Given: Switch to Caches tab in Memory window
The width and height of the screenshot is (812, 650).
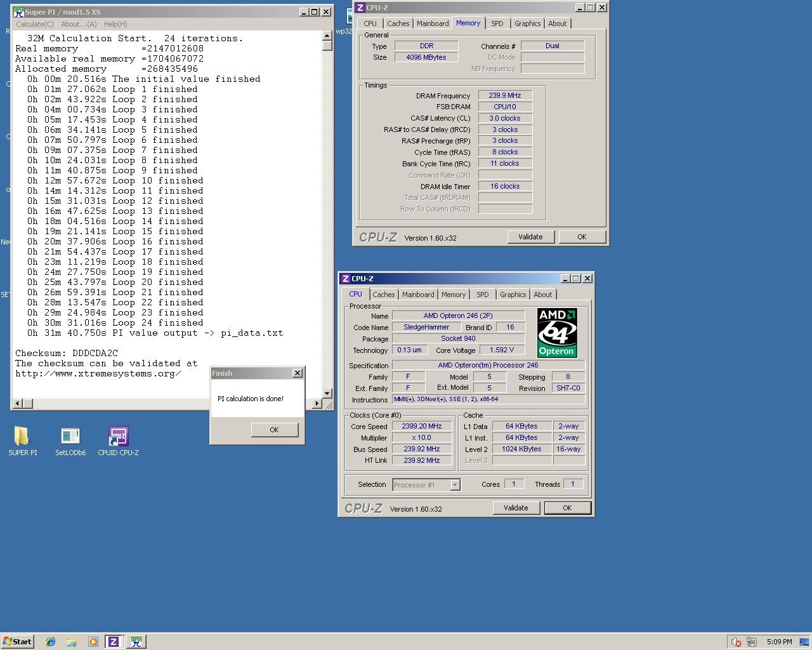Looking at the screenshot, I should pyautogui.click(x=398, y=23).
